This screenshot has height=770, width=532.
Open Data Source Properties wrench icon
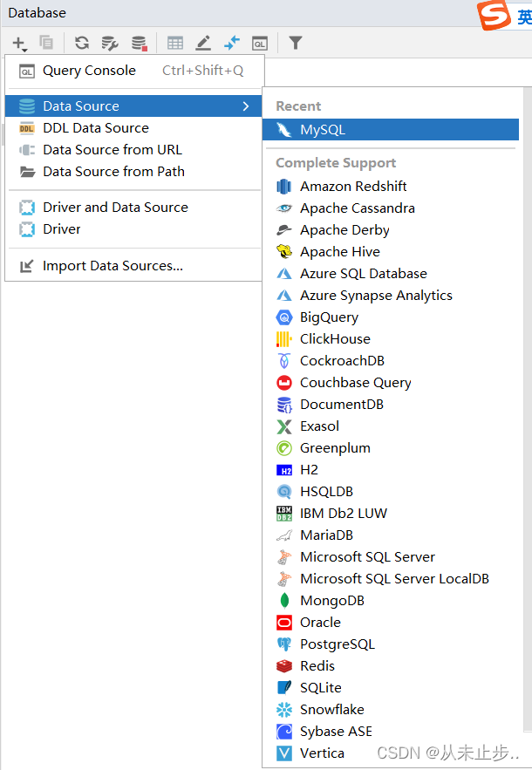pos(110,44)
